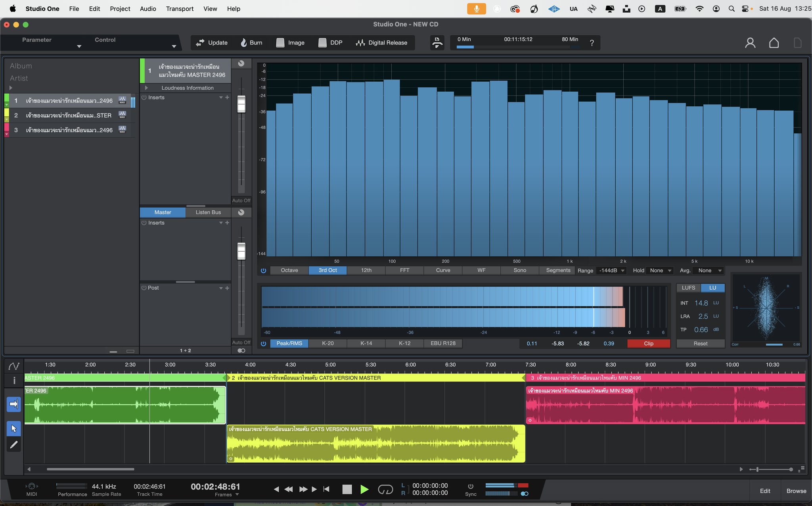The height and width of the screenshot is (506, 812).
Task: Click the Update project icon button
Action: click(200, 42)
